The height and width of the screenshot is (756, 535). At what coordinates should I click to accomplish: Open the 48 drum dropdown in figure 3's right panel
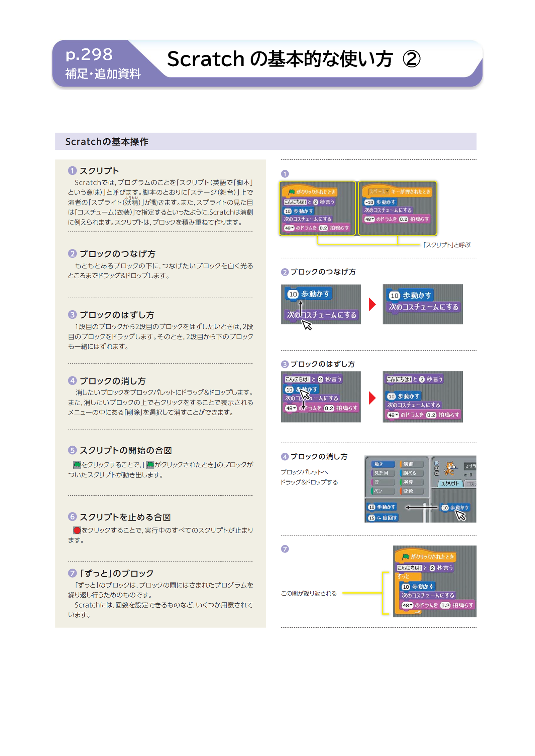(393, 415)
